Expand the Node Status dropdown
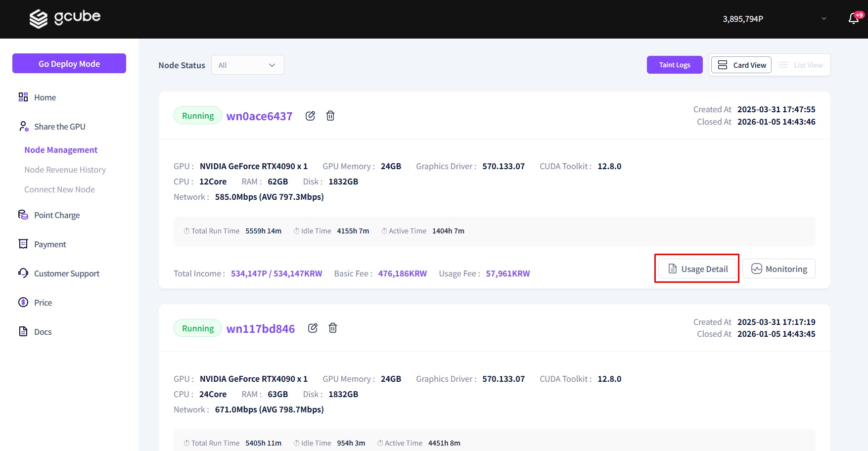Screen dimensions: 868x451 [247, 65]
